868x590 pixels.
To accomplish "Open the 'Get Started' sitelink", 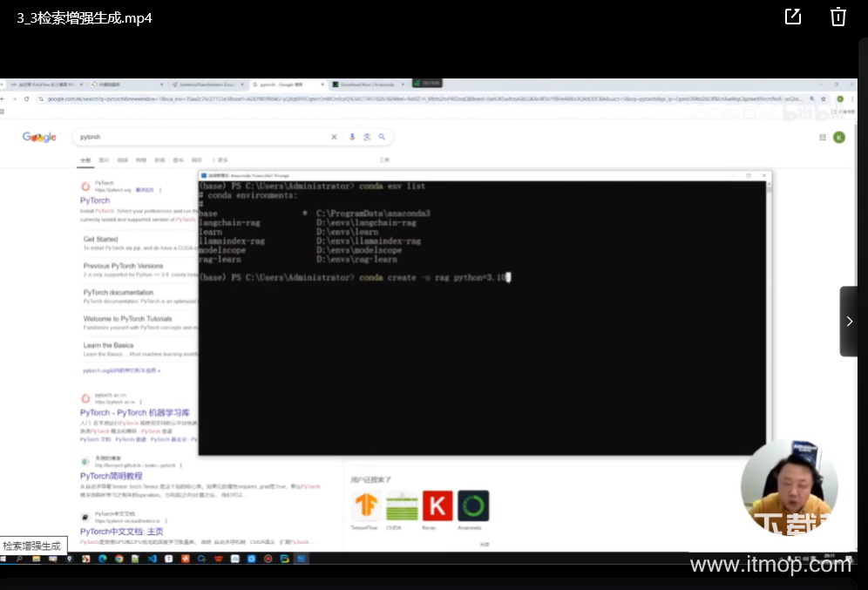I will pos(101,239).
